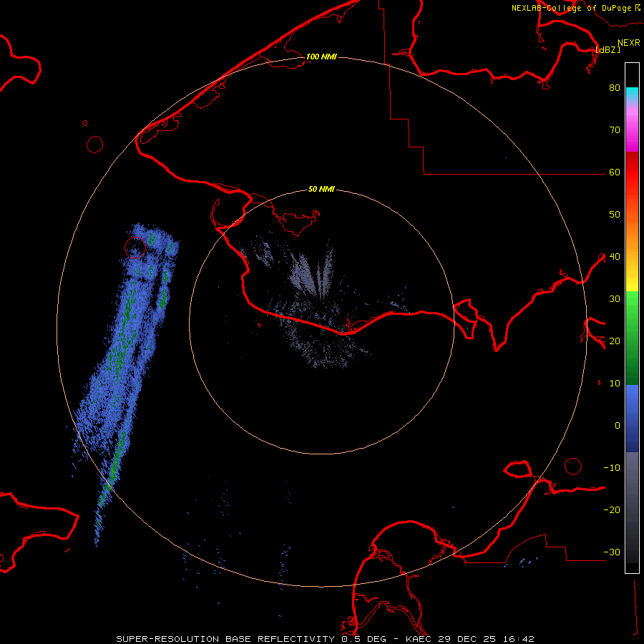The width and height of the screenshot is (644, 644).
Task: Click the 20 dBZ scale value
Action: click(615, 341)
